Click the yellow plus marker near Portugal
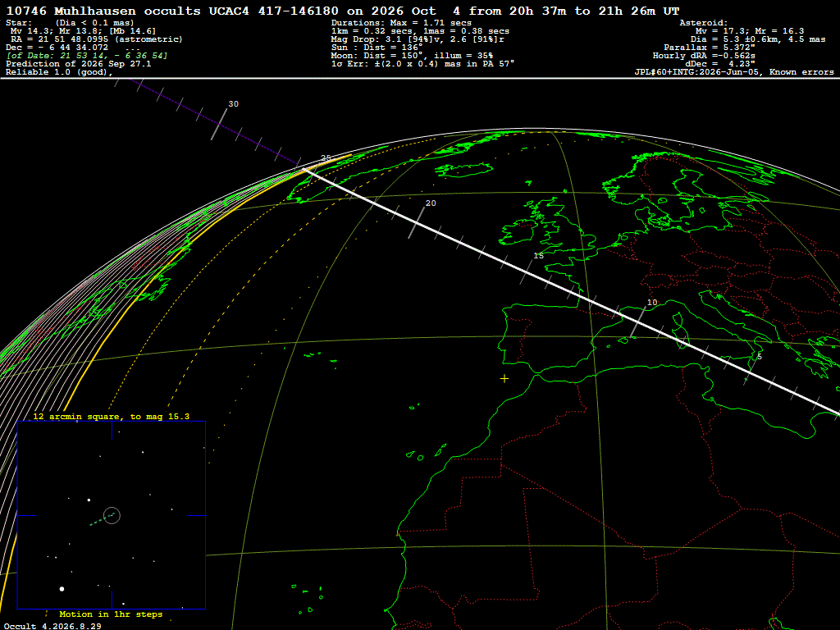 504,379
